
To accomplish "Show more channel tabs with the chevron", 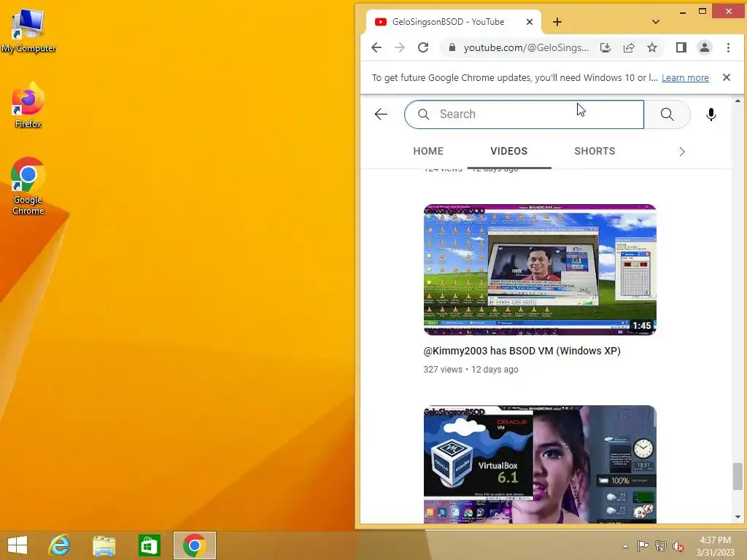I will [682, 152].
